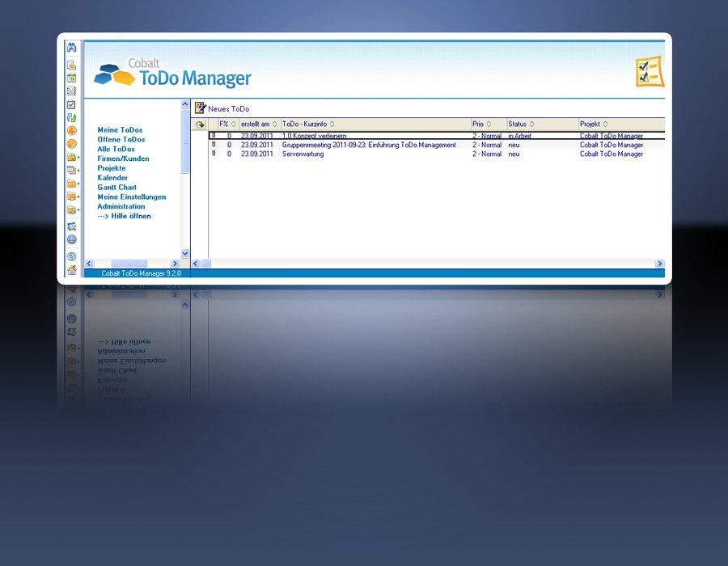Click the navigation panel scroll down arrow
Screen dimensions: 728x566
click(x=184, y=253)
